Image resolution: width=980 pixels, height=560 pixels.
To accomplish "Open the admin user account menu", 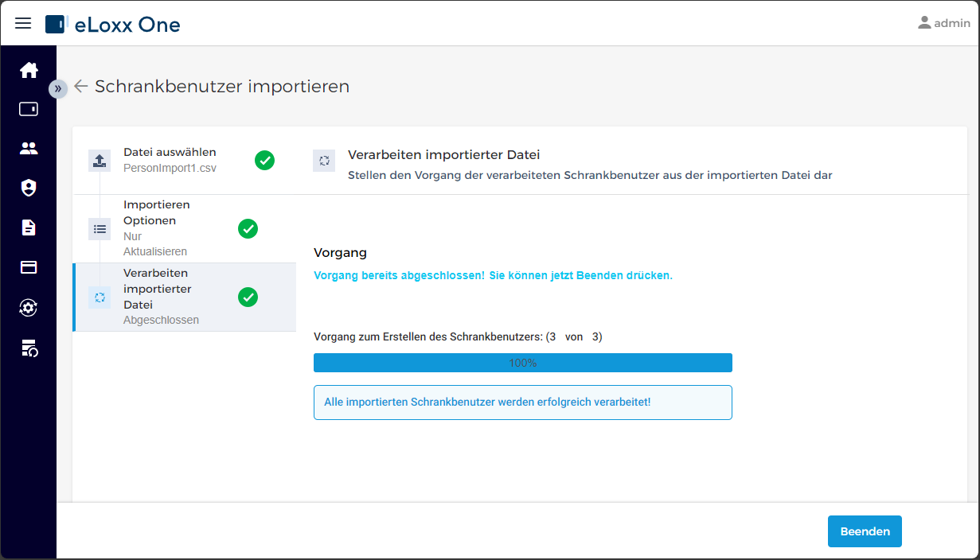I will [943, 23].
